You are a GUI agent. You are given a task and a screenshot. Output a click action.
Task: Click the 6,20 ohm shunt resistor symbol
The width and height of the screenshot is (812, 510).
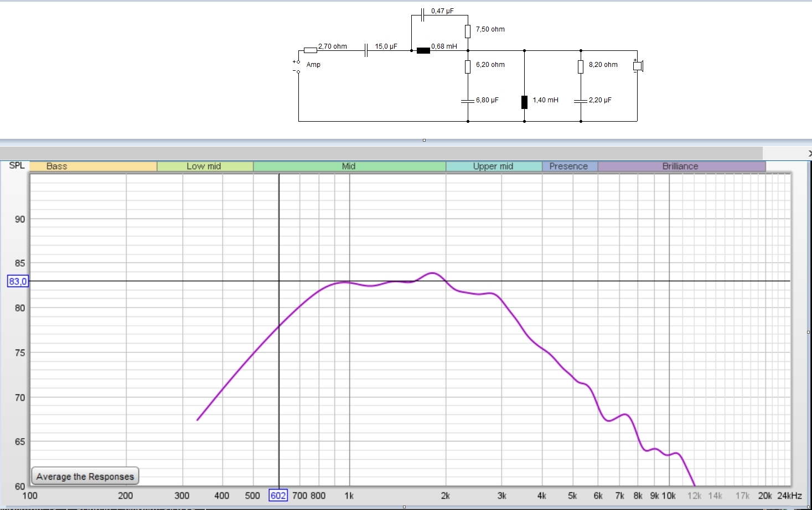[468, 67]
